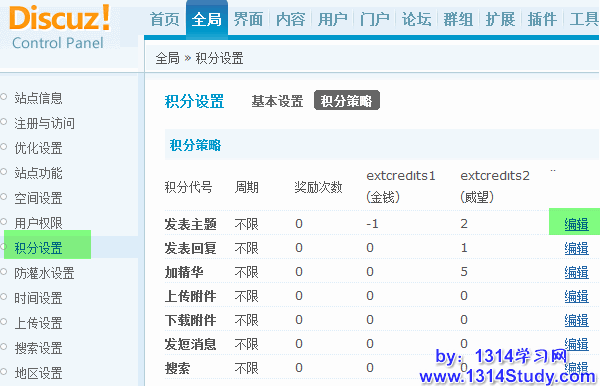Open the 群组 top menu

[458, 19]
